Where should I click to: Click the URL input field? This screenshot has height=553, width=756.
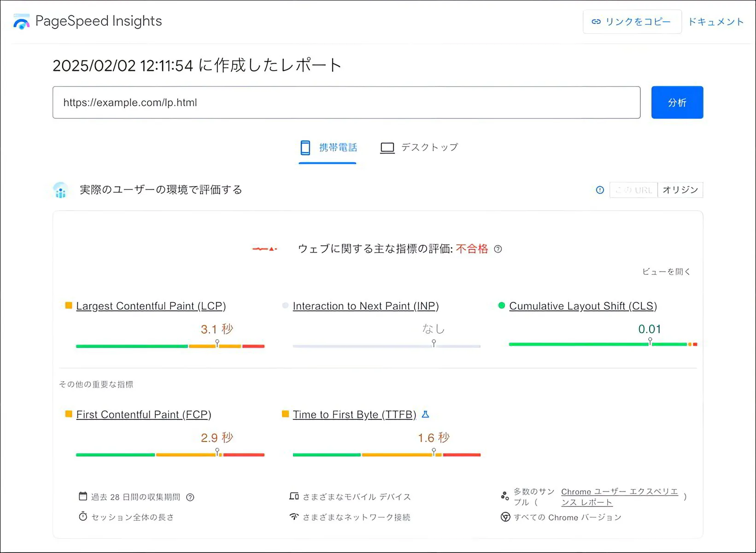coord(346,102)
